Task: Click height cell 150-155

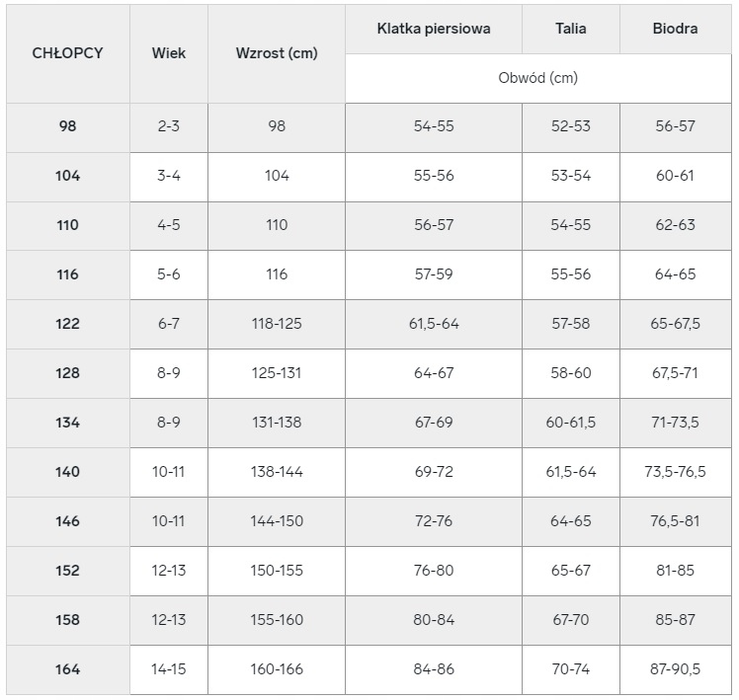Action: (277, 571)
